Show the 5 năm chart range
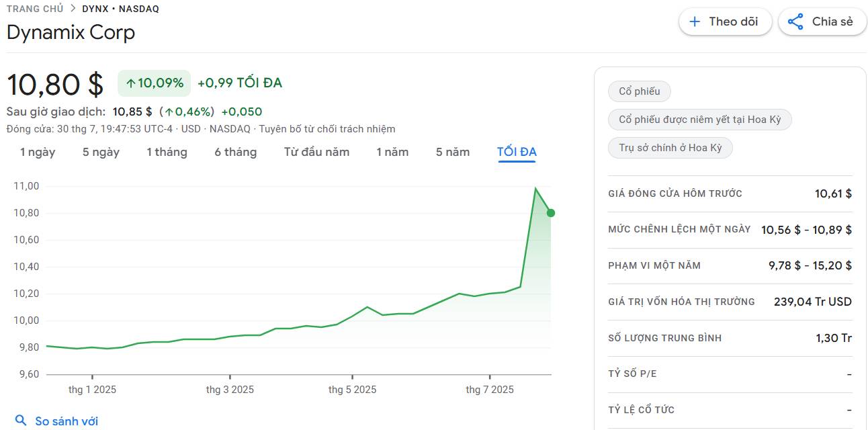 pos(453,152)
